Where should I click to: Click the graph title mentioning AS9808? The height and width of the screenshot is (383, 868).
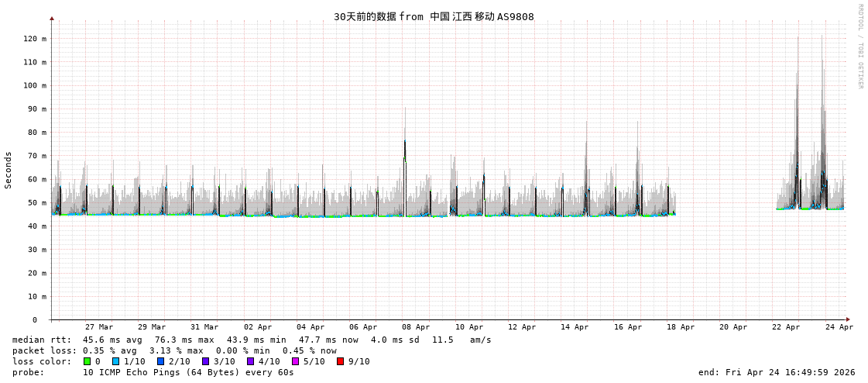[x=434, y=16]
